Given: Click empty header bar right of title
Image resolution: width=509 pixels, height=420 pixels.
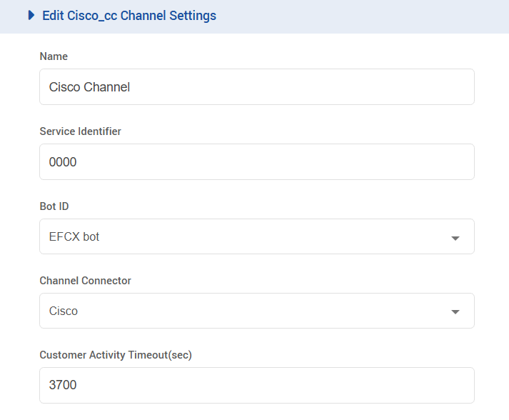Looking at the screenshot, I should (x=357, y=15).
